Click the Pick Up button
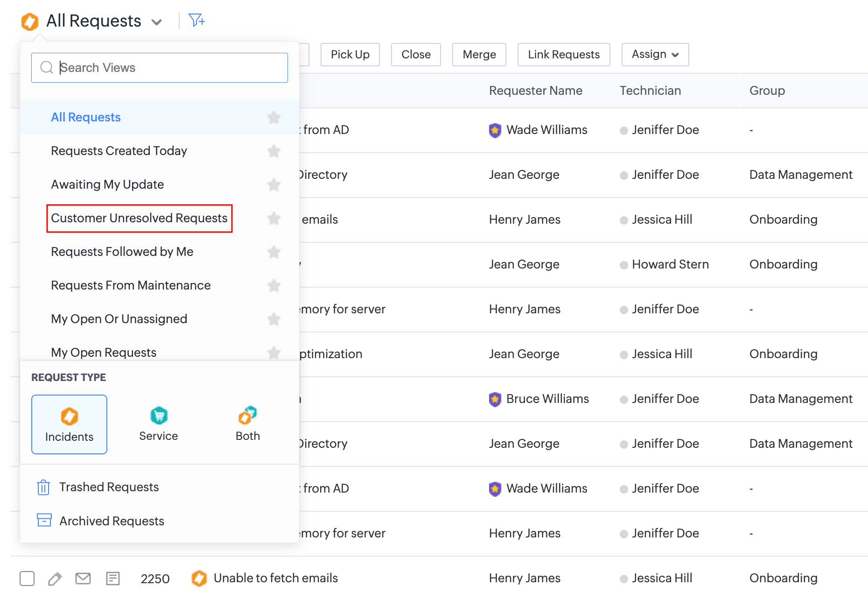Screen dimensions: 868x593 350,55
